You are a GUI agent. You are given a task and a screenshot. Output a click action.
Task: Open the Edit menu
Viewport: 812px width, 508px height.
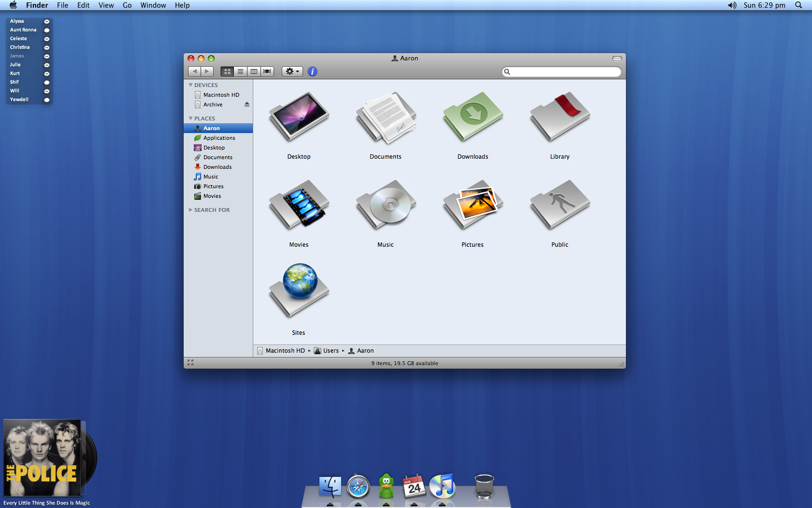pos(83,5)
